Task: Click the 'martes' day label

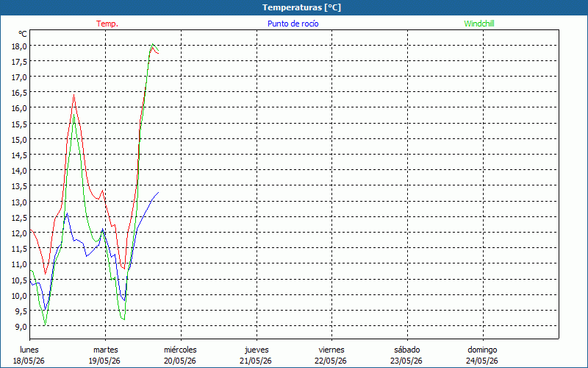Action: (106, 350)
